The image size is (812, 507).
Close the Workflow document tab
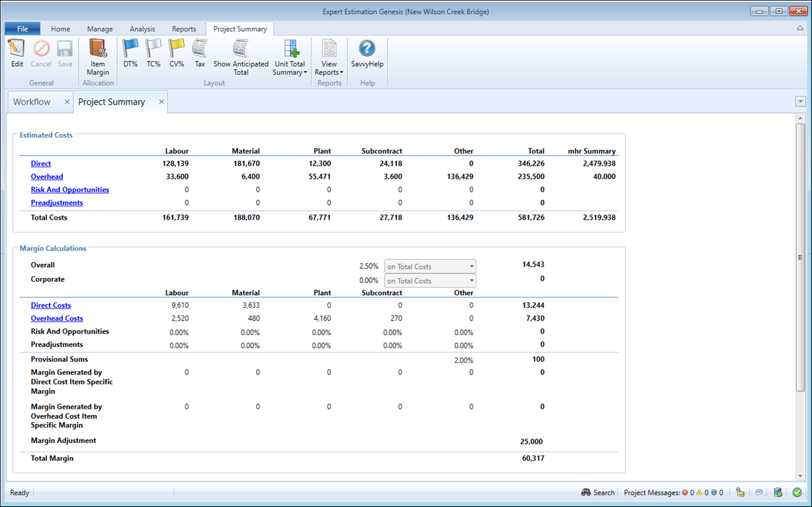[x=67, y=102]
